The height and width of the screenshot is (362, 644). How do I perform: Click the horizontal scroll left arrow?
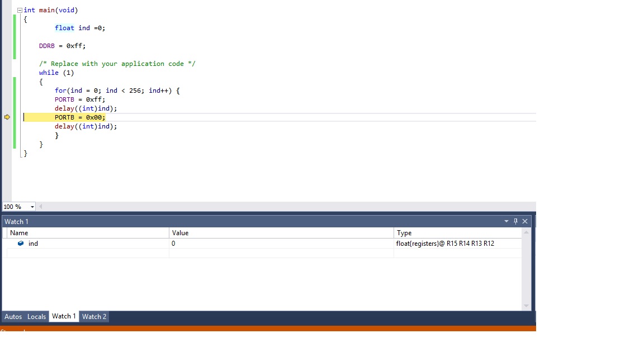(x=41, y=207)
